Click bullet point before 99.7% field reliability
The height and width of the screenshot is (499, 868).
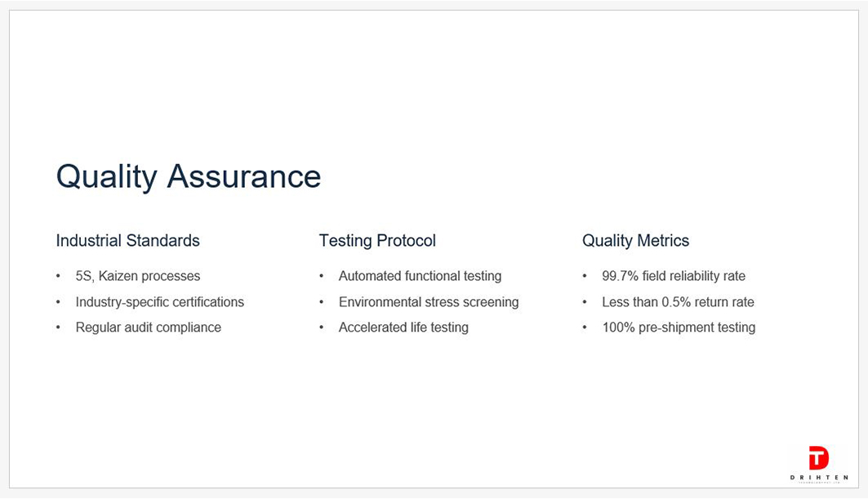click(585, 276)
